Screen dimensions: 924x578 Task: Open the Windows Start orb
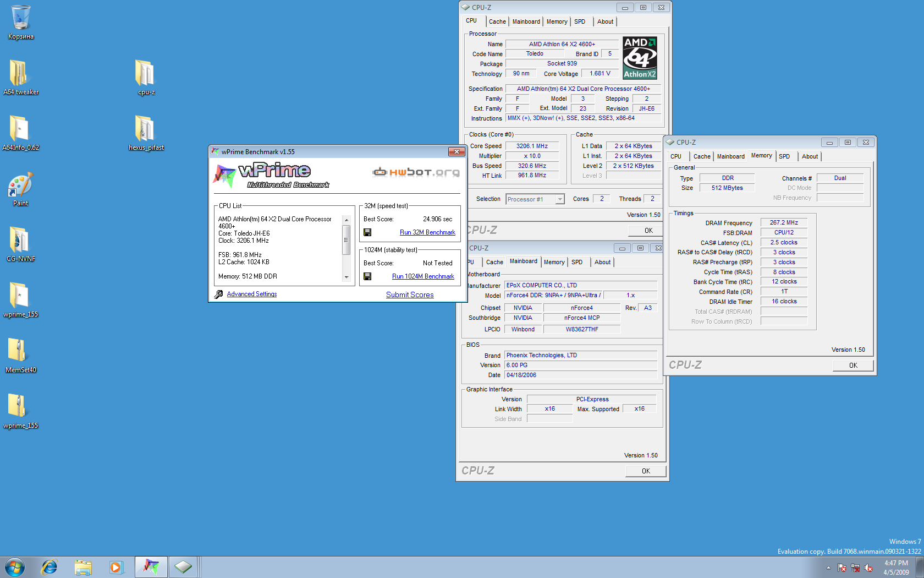click(x=14, y=567)
